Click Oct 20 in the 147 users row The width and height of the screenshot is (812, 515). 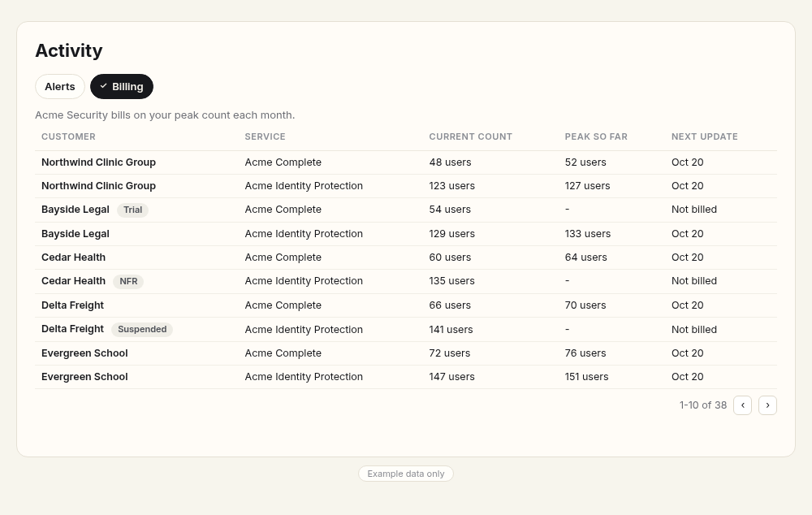click(x=687, y=377)
